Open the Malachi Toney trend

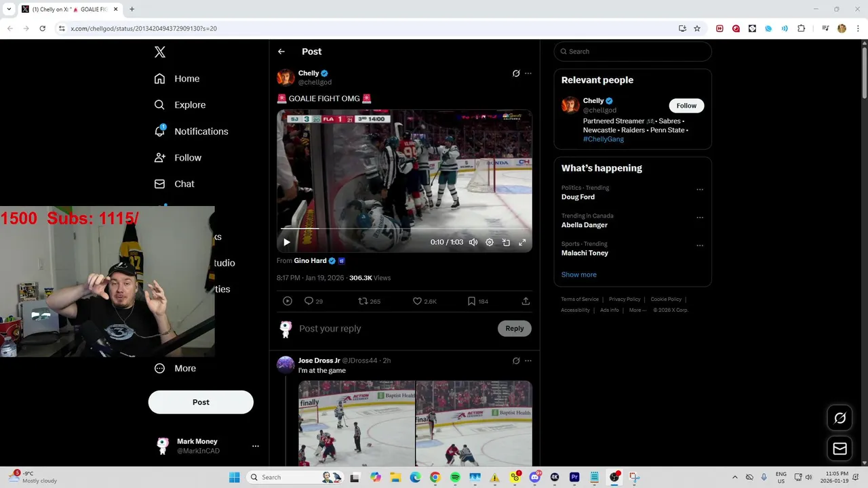[585, 253]
